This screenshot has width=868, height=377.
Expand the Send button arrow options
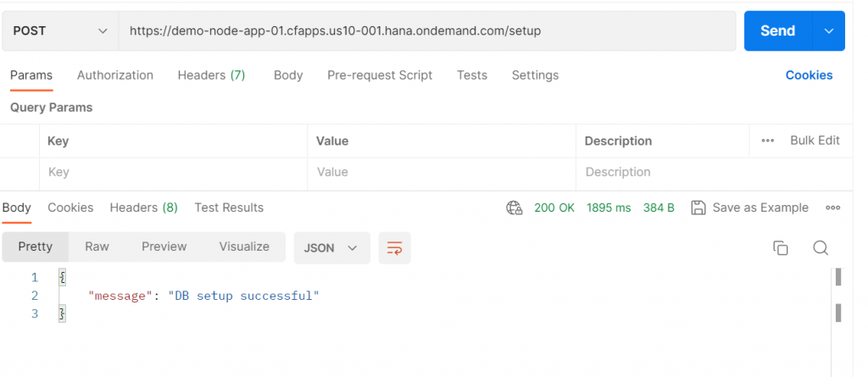pyautogui.click(x=829, y=31)
